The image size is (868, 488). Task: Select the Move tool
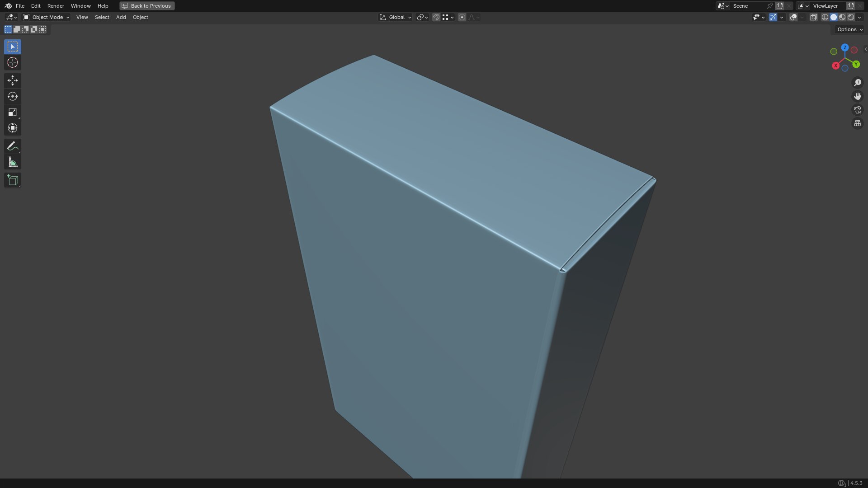point(13,80)
